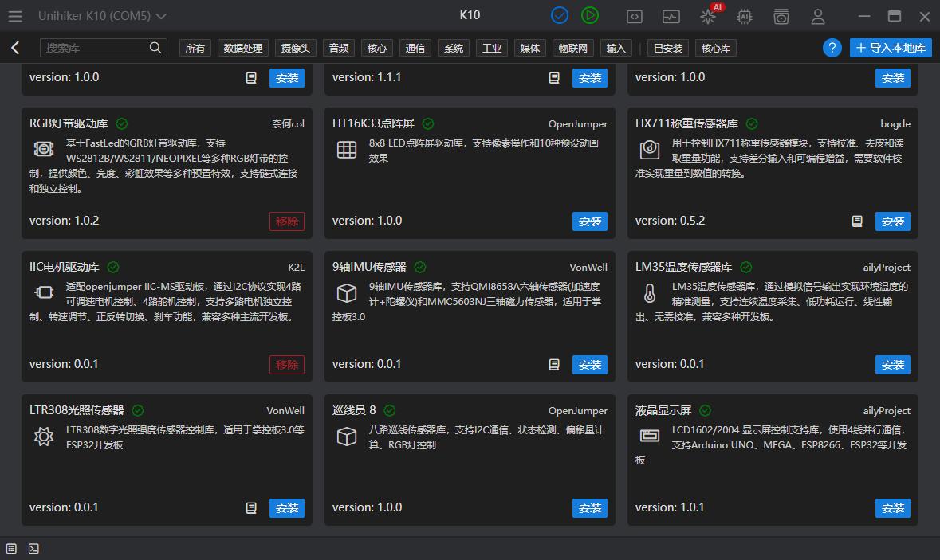The image size is (940, 560).
Task: Select the 输入 category filter
Action: (616, 48)
